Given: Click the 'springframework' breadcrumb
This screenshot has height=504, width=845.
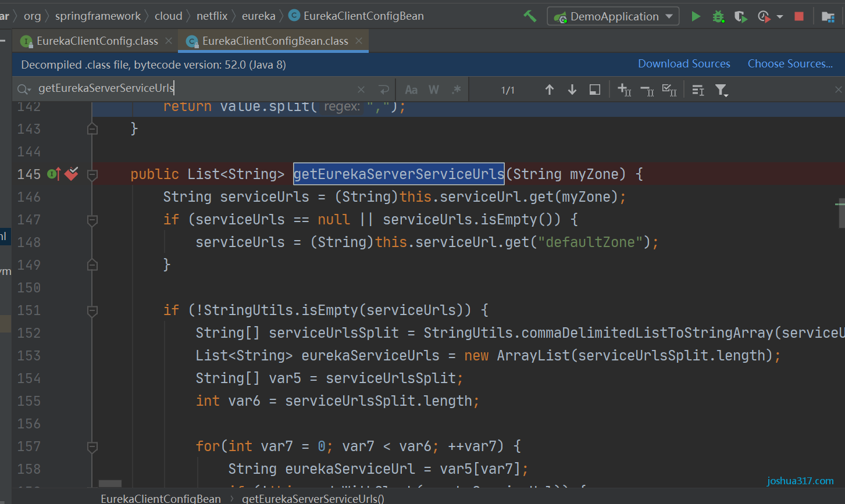Looking at the screenshot, I should point(98,16).
